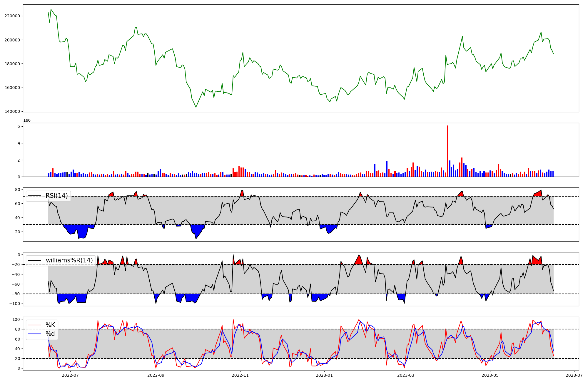588x382 pixels.
Task: Click the 200000 price axis label
Action: point(12,40)
